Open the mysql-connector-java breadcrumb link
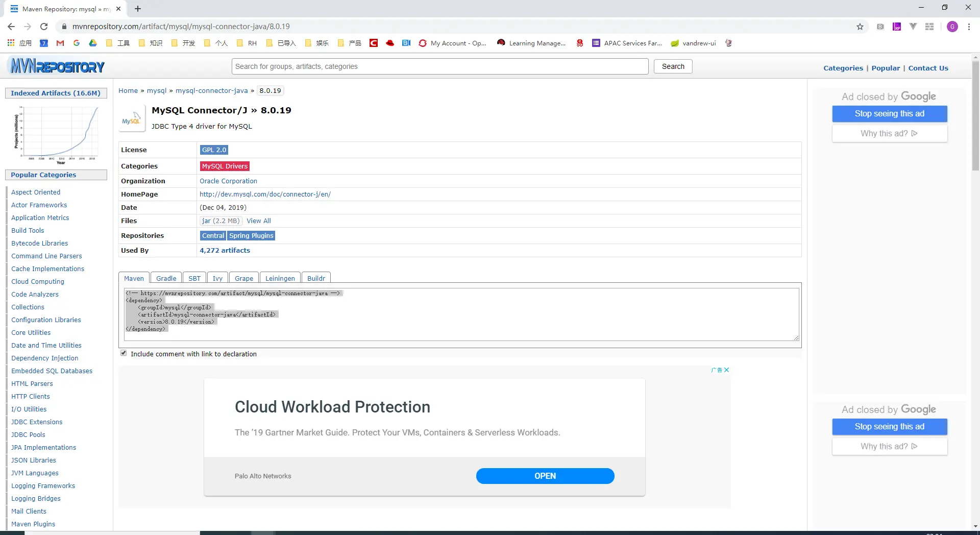This screenshot has width=980, height=535. pyautogui.click(x=212, y=91)
